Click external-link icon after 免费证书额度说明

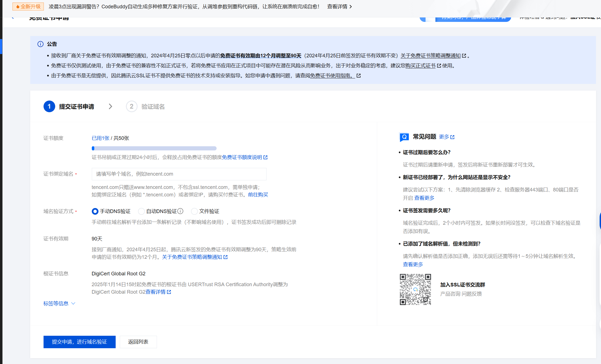tap(265, 157)
